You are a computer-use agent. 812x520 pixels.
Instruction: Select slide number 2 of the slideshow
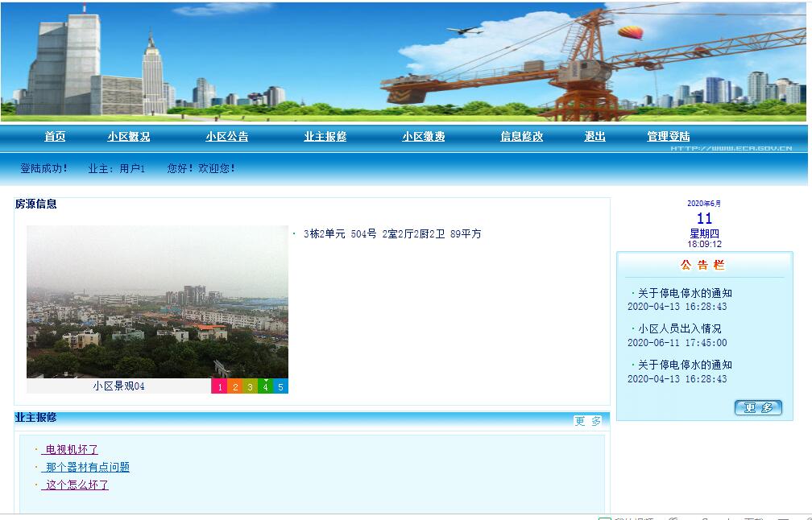pos(234,386)
